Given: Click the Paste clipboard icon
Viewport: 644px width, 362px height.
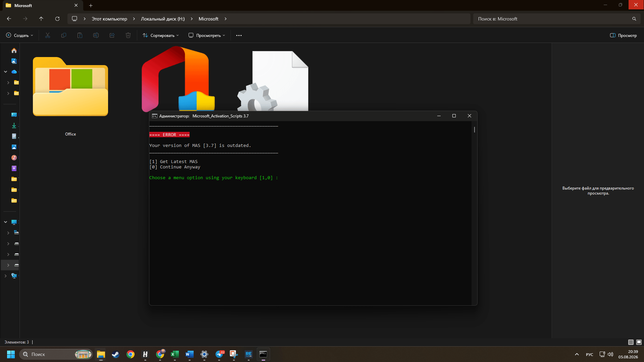Looking at the screenshot, I should pyautogui.click(x=80, y=35).
